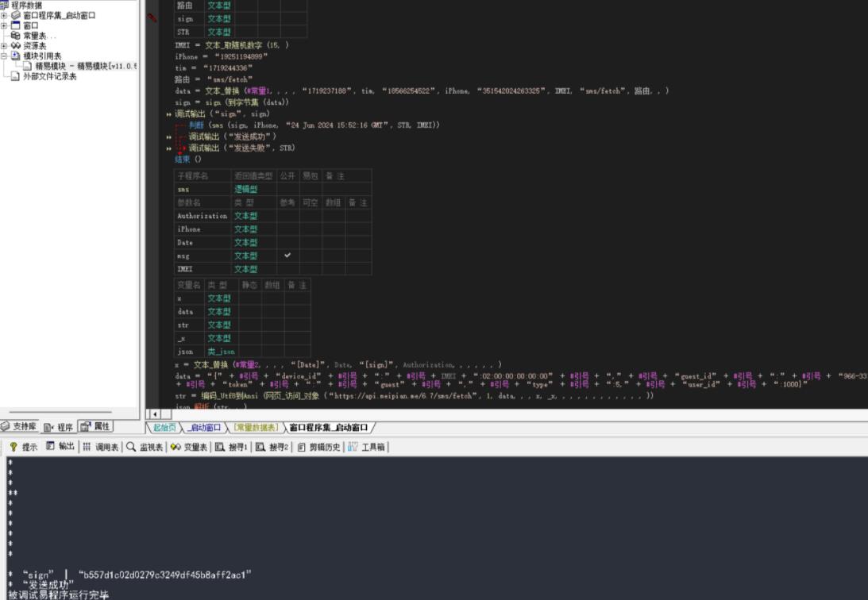868x600 pixels.
Task: Click the 监视表 magnifier icon
Action: pos(131,447)
